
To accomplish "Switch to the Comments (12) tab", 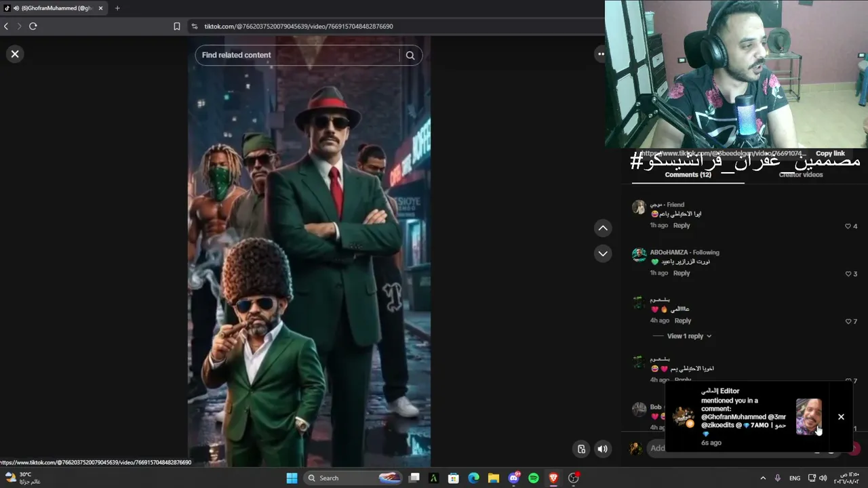I will click(688, 175).
